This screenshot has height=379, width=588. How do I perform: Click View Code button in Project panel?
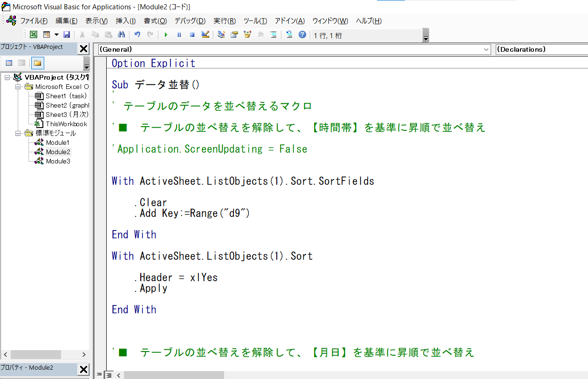[x=9, y=63]
